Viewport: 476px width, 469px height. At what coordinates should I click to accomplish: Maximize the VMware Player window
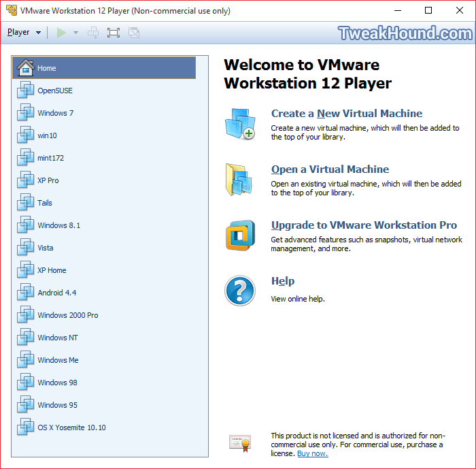428,10
